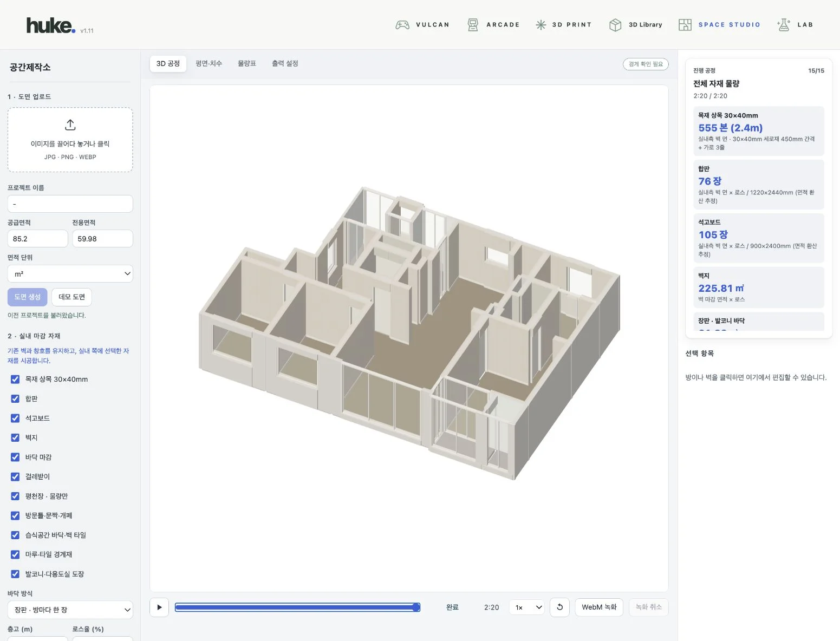This screenshot has height=641, width=840.
Task: Open the Arcade machine icon
Action: click(x=473, y=25)
